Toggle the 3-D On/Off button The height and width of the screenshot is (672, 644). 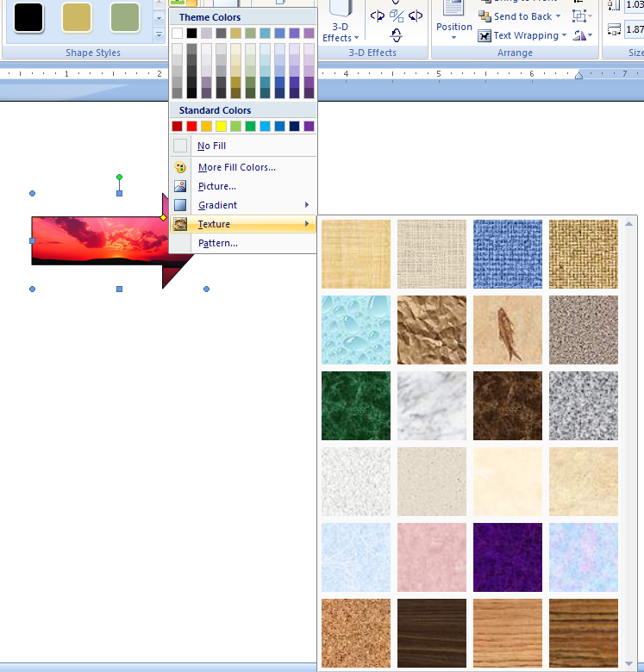point(397,16)
